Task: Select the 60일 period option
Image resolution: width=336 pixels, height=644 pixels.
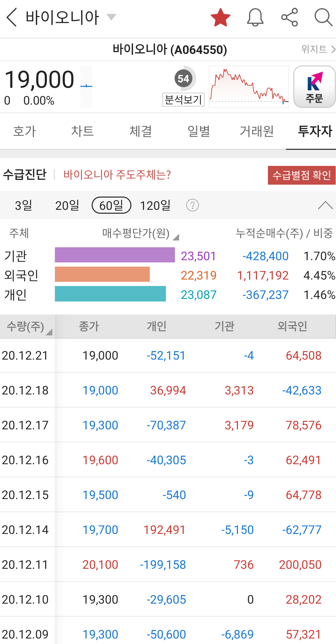Action: click(111, 205)
